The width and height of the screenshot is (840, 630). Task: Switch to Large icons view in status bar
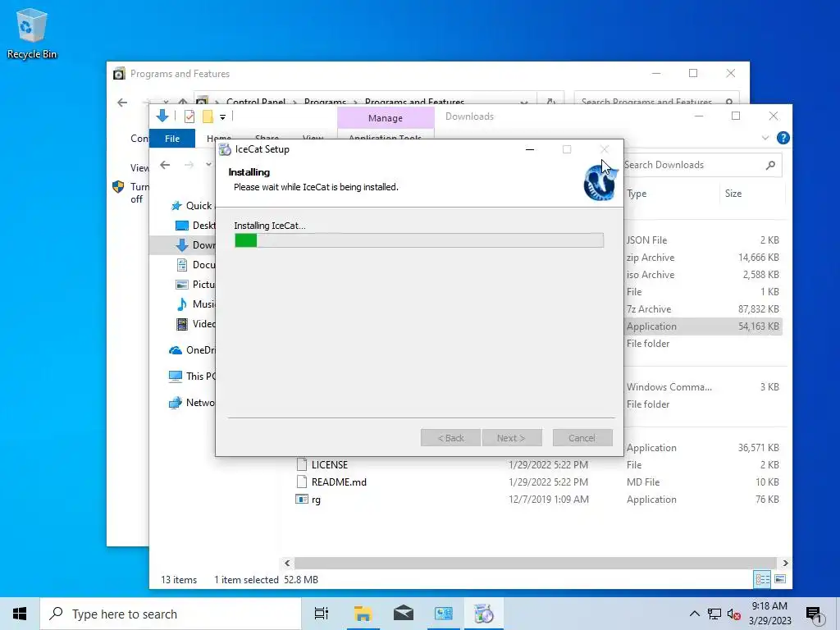pos(781,579)
